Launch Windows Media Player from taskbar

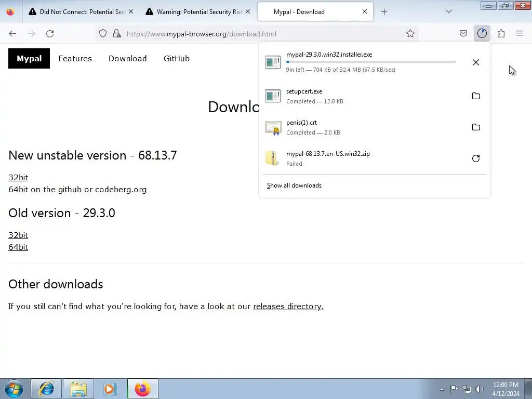109,389
